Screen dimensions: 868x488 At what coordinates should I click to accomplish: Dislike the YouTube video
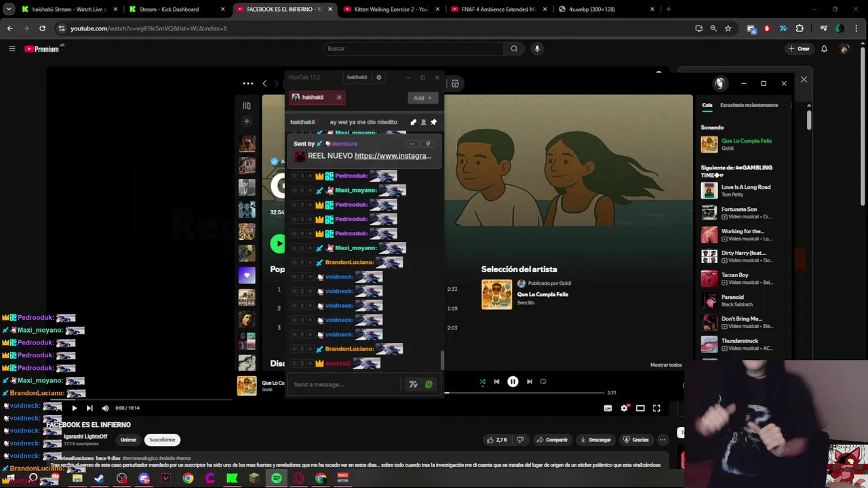point(521,440)
